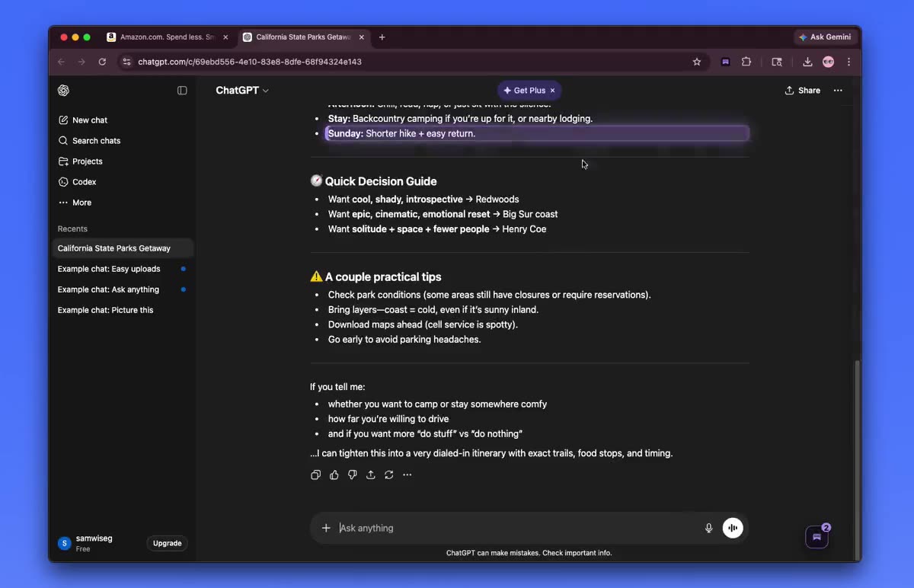Open the California State Parks Getaway chat
Screen dimensions: 914x588
[123, 248]
